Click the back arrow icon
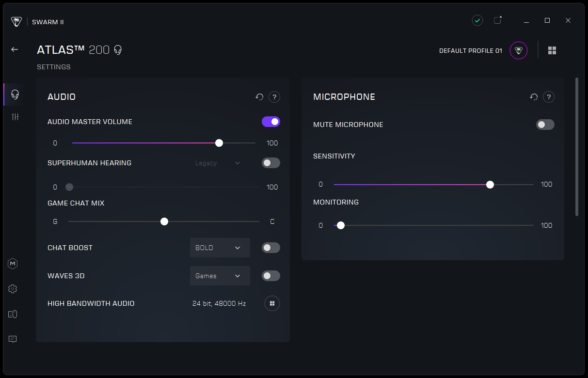The width and height of the screenshot is (588, 378). 15,49
